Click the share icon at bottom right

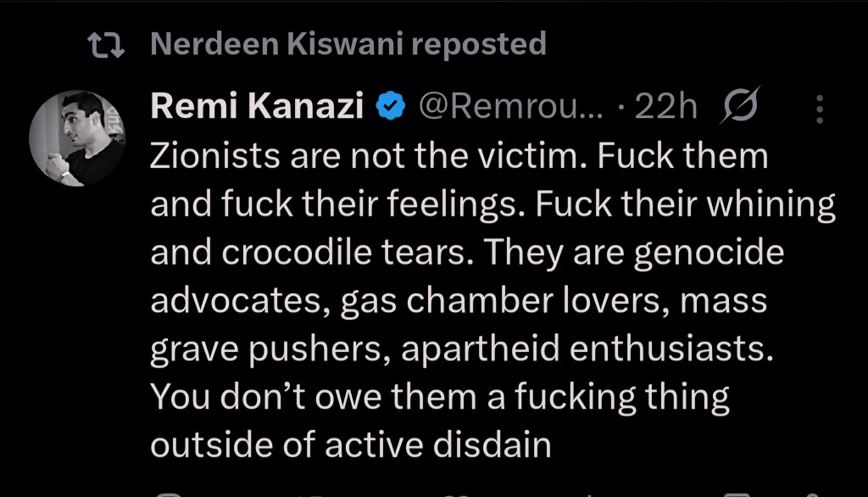[811, 492]
